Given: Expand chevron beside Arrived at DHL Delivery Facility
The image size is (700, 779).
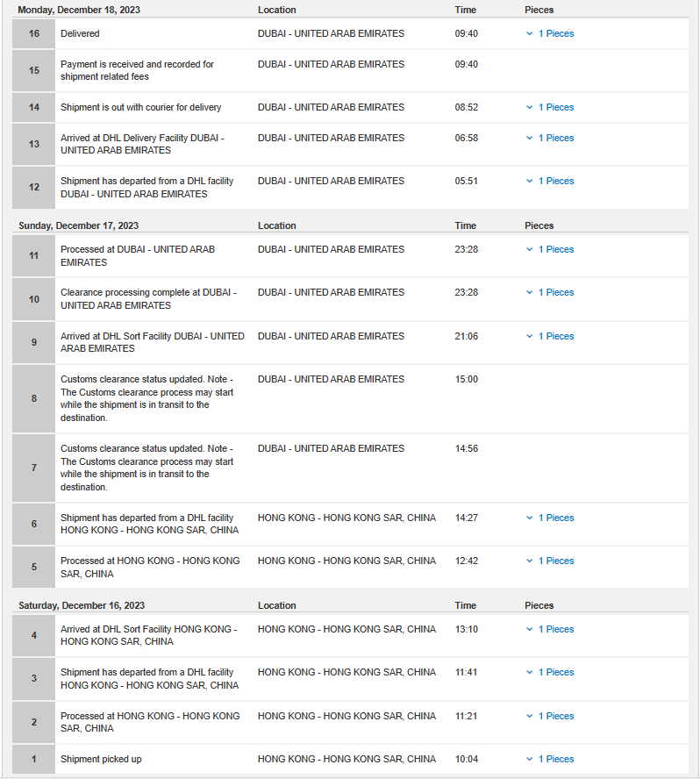Looking at the screenshot, I should pos(529,138).
